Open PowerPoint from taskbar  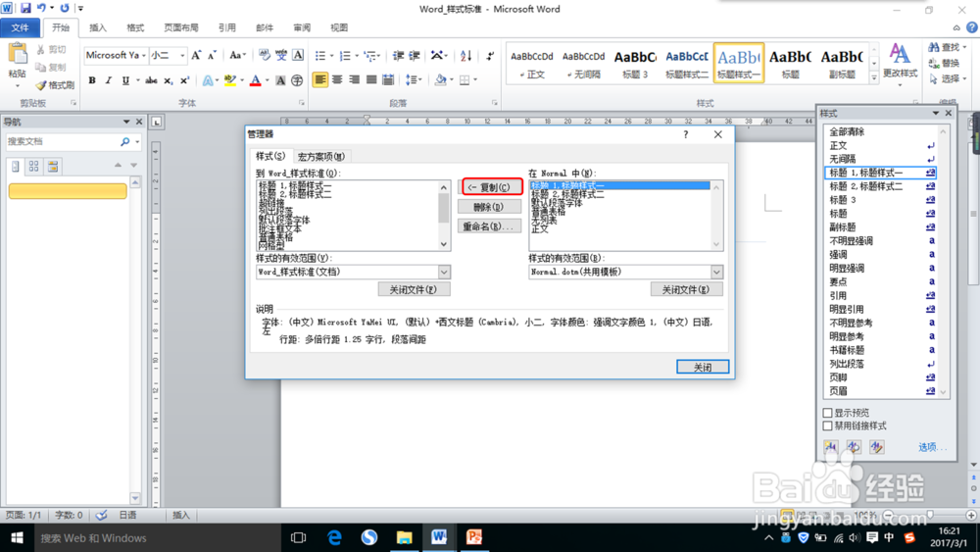474,537
